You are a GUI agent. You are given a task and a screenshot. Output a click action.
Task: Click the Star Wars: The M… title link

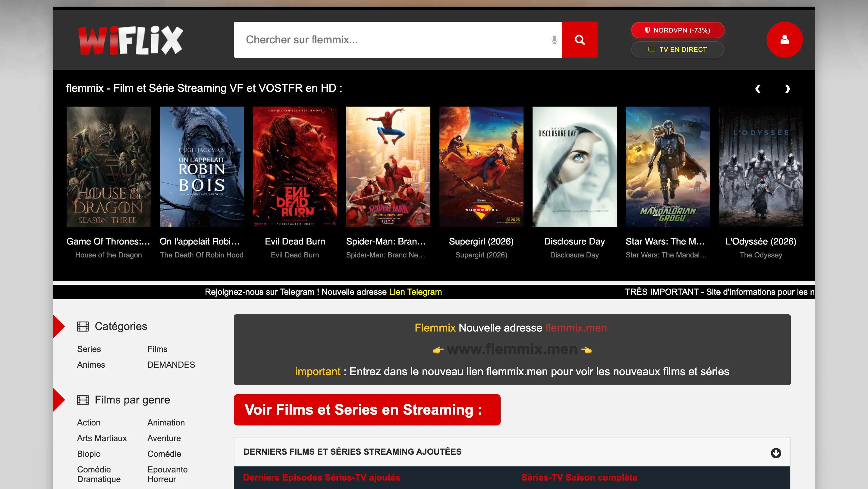[665, 241]
